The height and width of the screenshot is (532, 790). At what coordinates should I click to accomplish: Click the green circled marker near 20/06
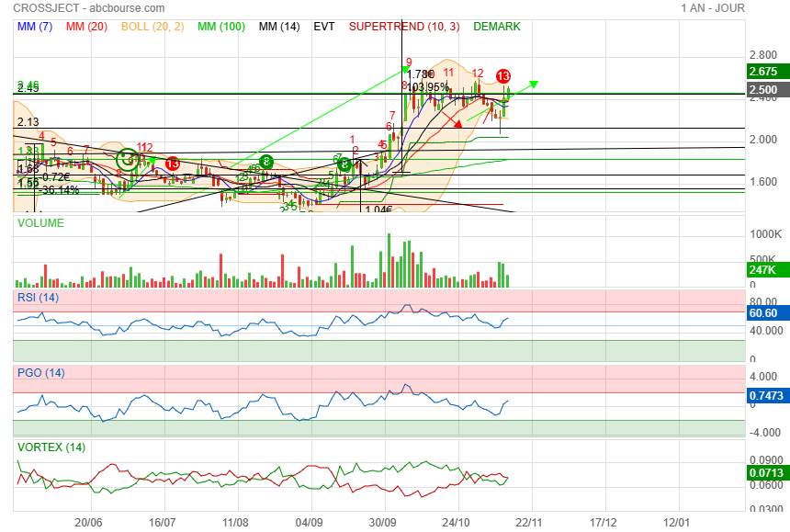[x=127, y=158]
